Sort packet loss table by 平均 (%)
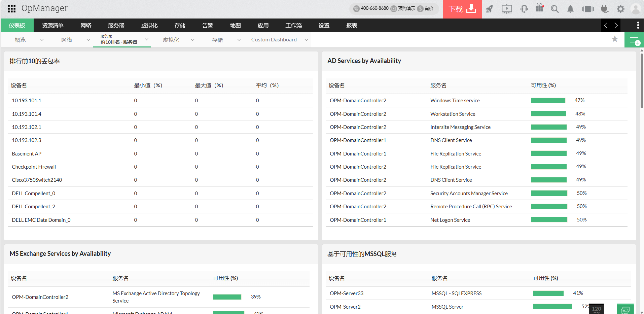 click(x=267, y=85)
